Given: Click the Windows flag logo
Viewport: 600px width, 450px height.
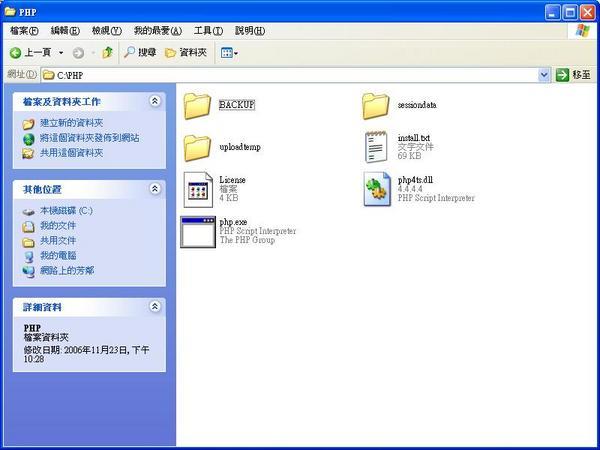Looking at the screenshot, I should (582, 31).
